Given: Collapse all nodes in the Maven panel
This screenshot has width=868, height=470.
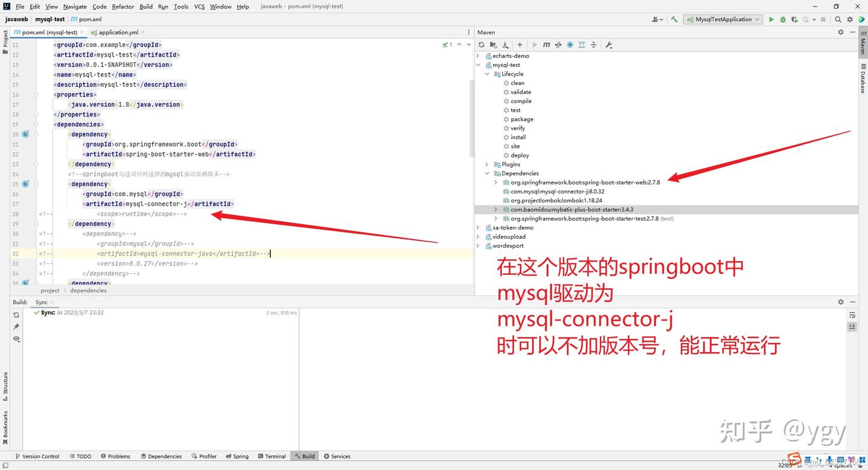Looking at the screenshot, I should coord(594,44).
